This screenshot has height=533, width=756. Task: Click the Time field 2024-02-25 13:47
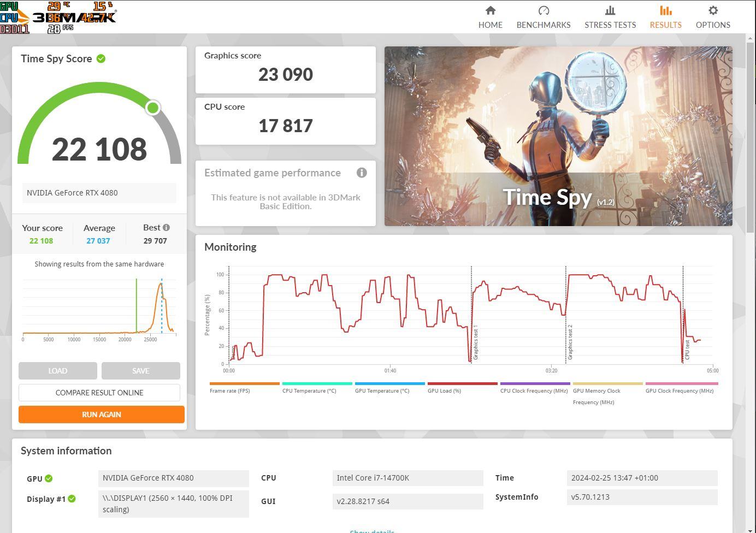642,478
